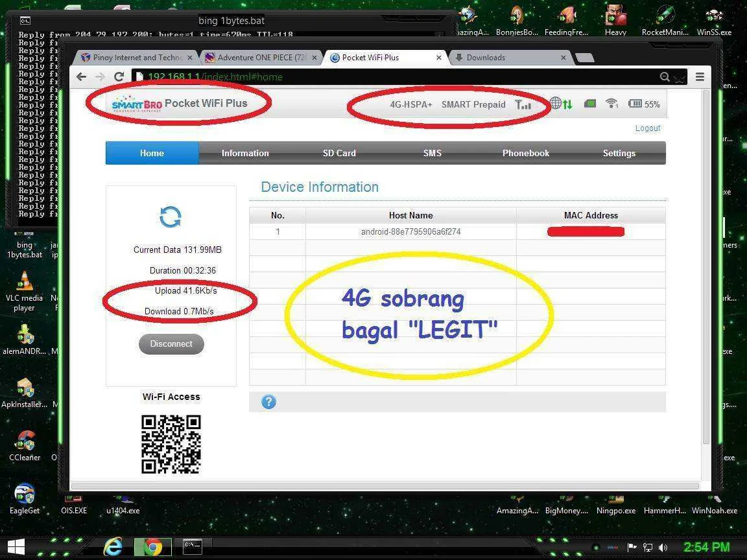Switch to command prompt in taskbar
Screen dimensions: 747x560
(x=193, y=547)
